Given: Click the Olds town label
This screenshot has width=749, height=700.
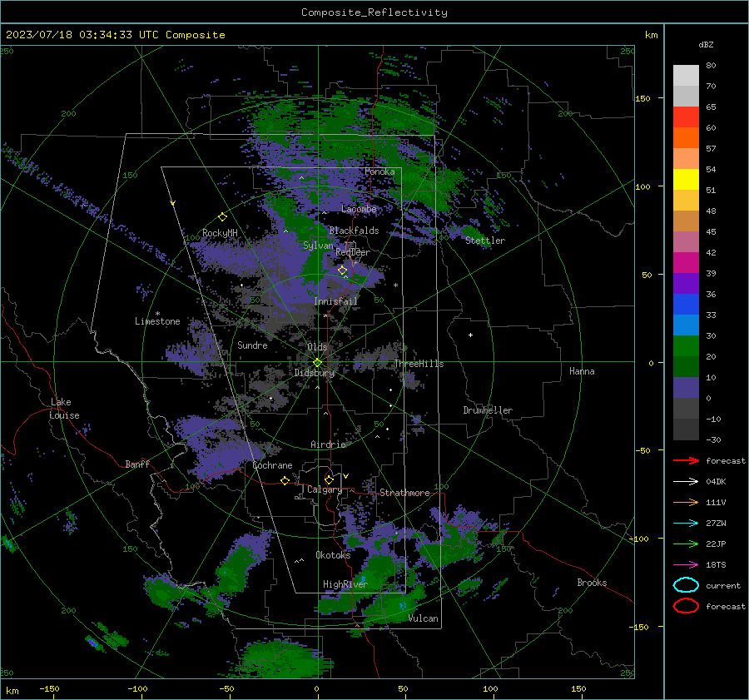Looking at the screenshot, I should click(317, 347).
